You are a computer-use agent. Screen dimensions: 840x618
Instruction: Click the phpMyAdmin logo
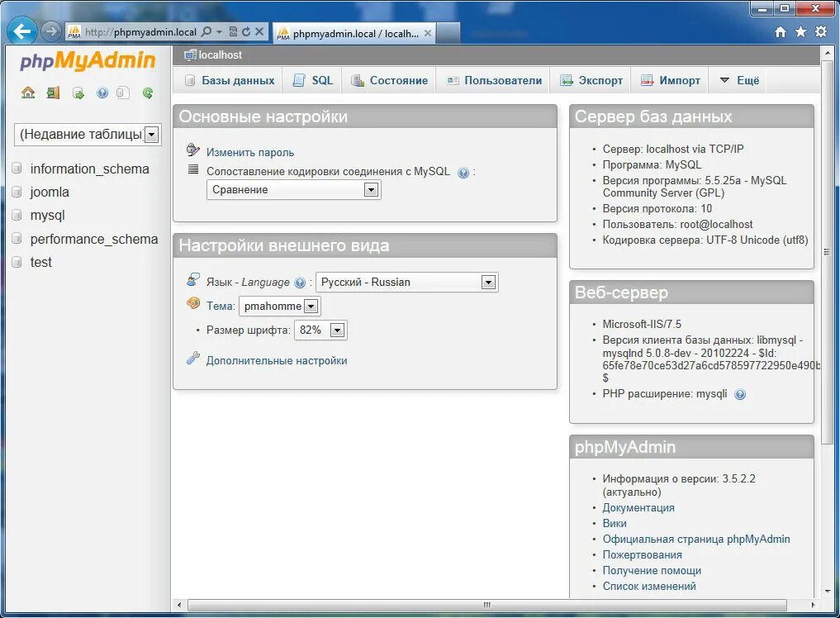pos(88,60)
